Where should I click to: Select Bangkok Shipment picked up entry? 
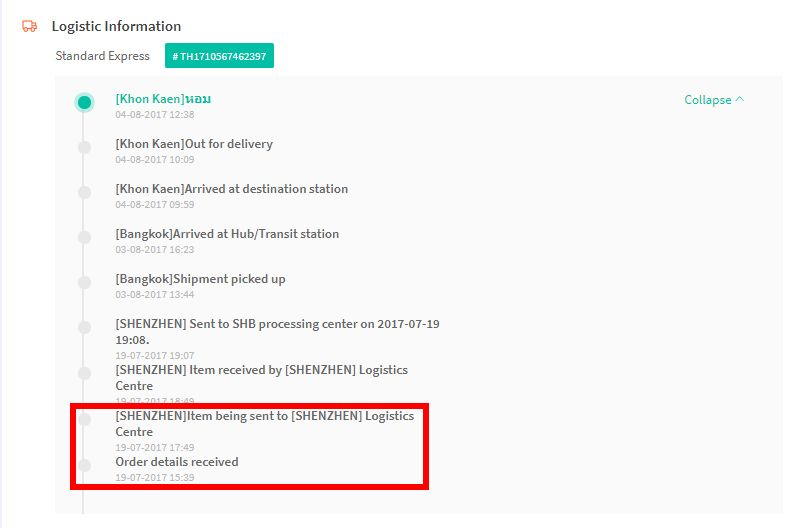tap(200, 279)
